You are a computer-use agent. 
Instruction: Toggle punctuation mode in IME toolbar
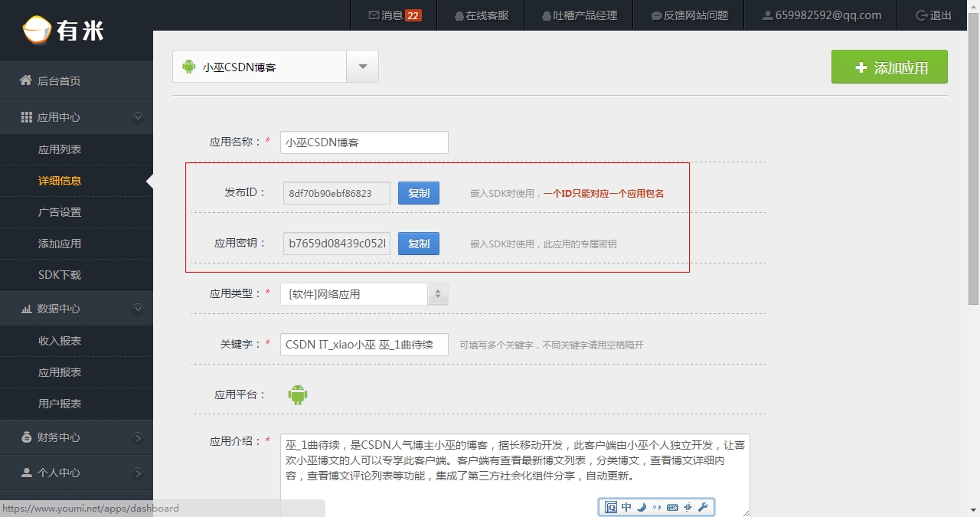click(x=656, y=507)
